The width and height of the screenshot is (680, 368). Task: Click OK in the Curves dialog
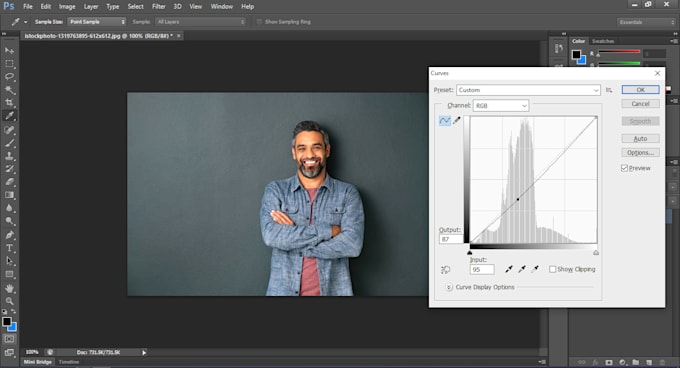coord(640,90)
